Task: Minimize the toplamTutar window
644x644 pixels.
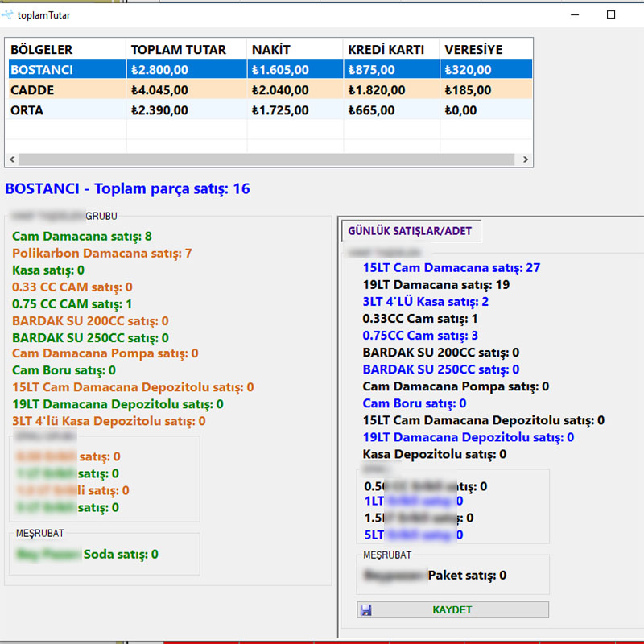Action: point(574,14)
